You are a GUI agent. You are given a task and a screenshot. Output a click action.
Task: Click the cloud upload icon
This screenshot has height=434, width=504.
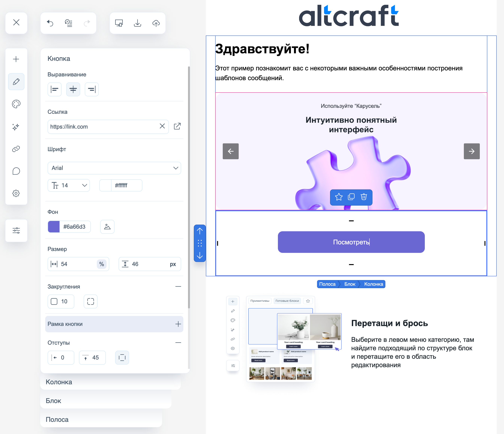[x=156, y=23]
